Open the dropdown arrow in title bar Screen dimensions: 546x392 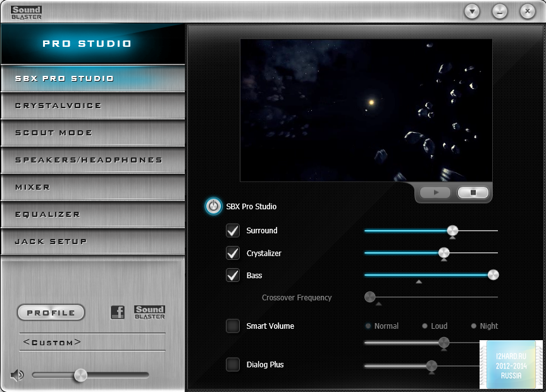(472, 11)
